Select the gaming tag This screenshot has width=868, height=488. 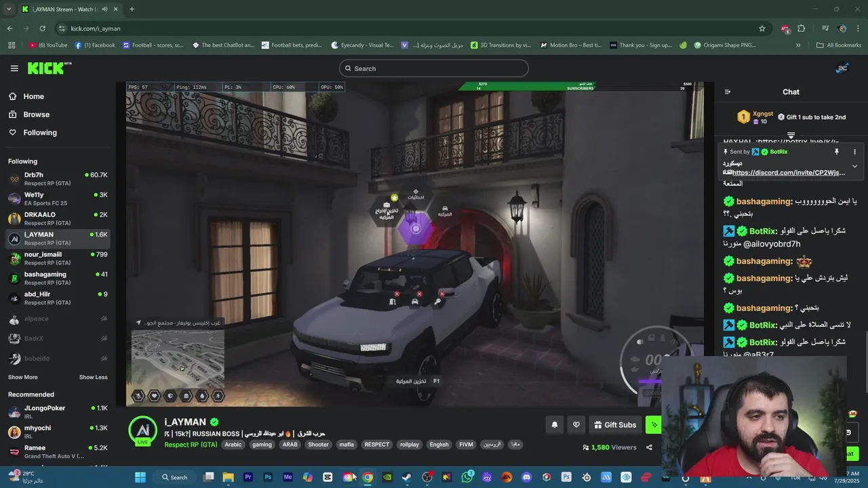(x=262, y=445)
